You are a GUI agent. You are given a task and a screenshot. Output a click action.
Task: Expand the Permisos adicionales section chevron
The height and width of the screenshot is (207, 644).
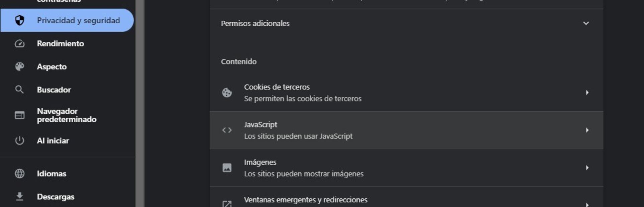586,23
